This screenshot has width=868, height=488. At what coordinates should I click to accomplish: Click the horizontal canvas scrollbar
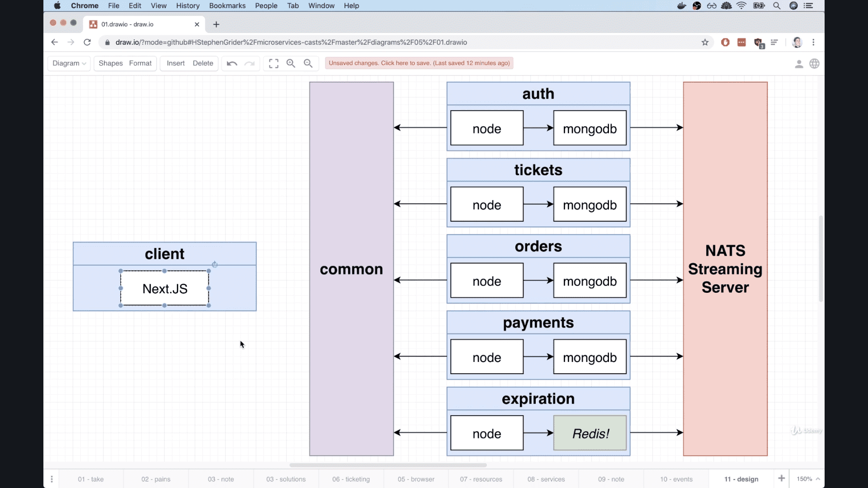tap(388, 465)
